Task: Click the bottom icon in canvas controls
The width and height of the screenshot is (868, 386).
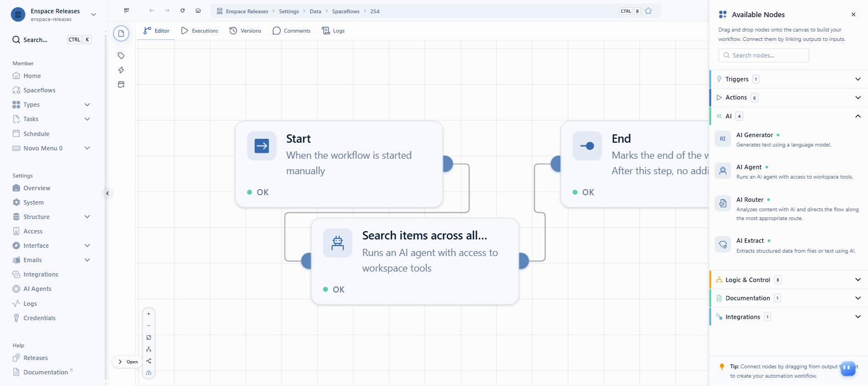Action: (148, 373)
